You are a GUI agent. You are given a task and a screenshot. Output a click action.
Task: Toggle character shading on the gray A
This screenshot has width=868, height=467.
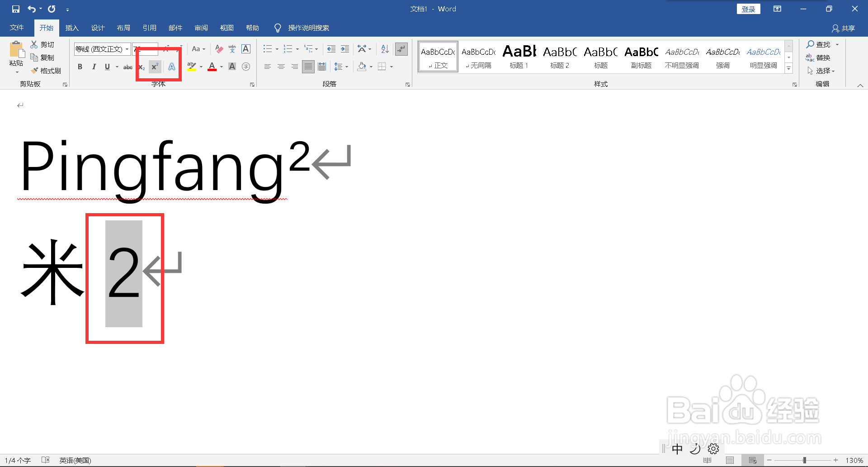point(232,67)
